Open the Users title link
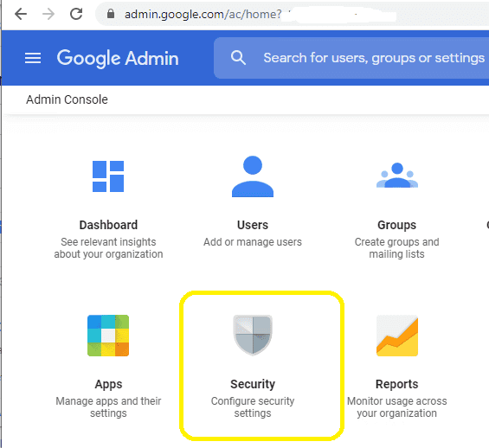489x448 pixels. (x=253, y=225)
